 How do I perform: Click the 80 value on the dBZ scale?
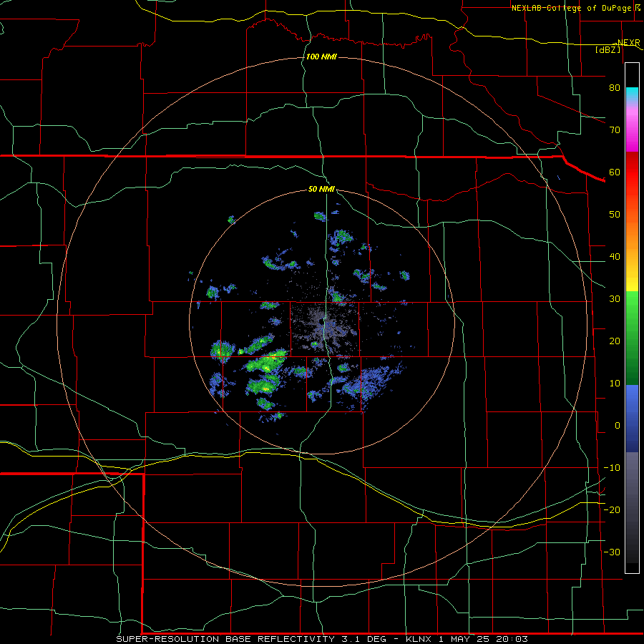(x=615, y=87)
